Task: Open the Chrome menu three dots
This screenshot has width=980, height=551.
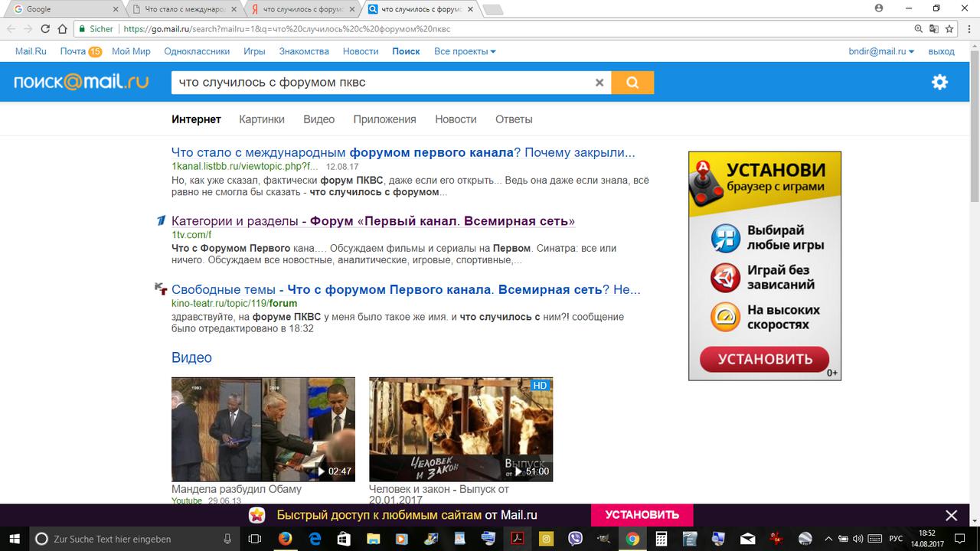Action: click(x=968, y=29)
